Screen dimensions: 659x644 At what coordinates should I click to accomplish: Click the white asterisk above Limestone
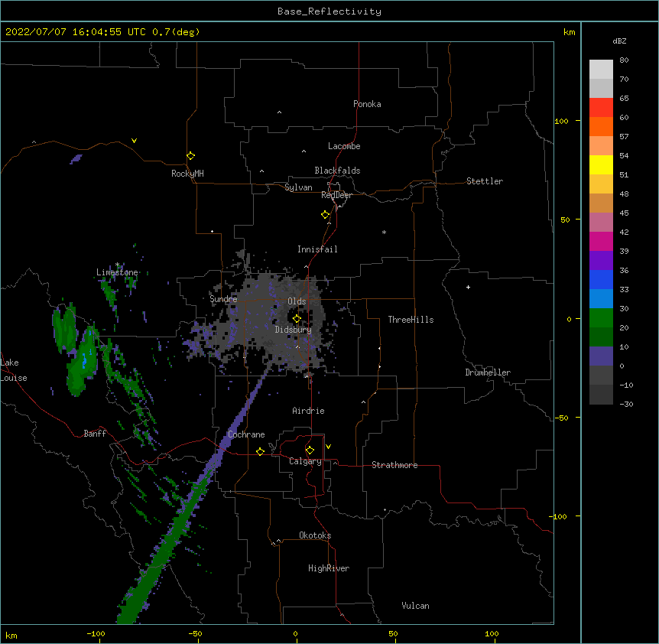pyautogui.click(x=117, y=265)
